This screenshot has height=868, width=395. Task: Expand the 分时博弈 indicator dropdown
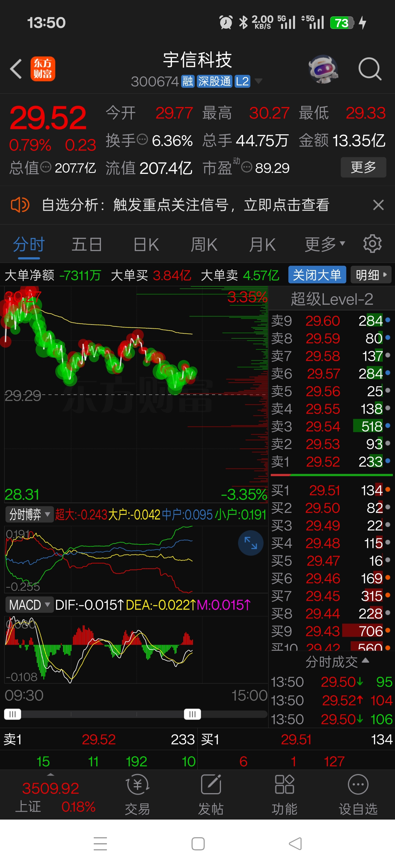[x=29, y=515]
